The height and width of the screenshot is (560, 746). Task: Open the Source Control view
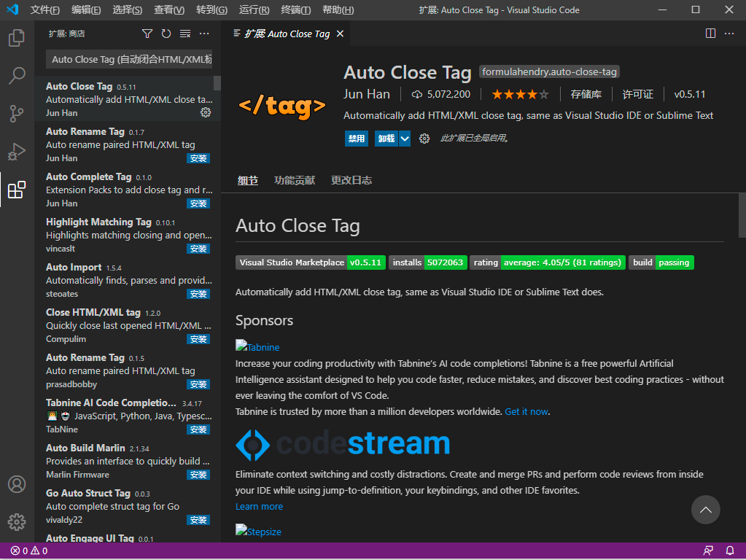pyautogui.click(x=17, y=113)
